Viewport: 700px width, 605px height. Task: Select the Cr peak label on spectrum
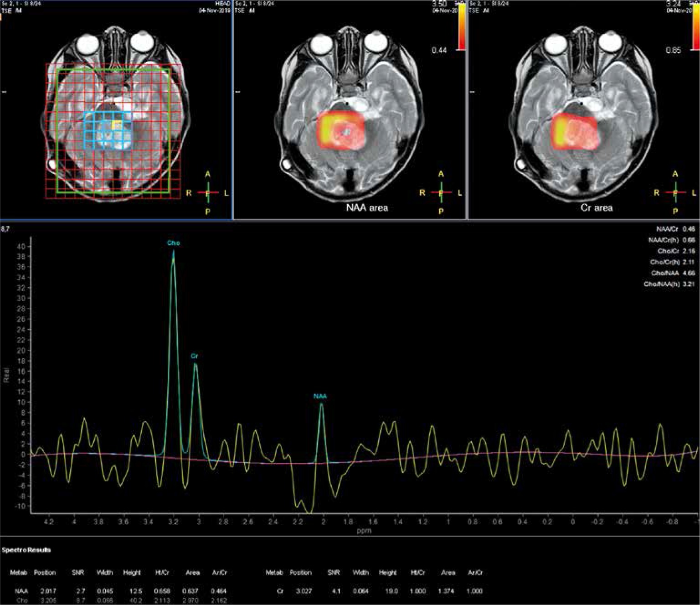pyautogui.click(x=195, y=356)
